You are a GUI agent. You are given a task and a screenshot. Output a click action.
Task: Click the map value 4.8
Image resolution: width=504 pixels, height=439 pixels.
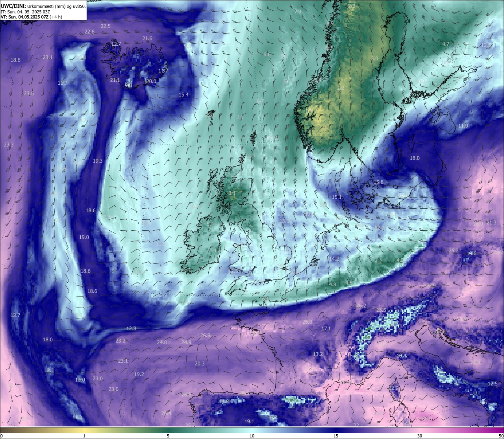pyautogui.click(x=333, y=284)
